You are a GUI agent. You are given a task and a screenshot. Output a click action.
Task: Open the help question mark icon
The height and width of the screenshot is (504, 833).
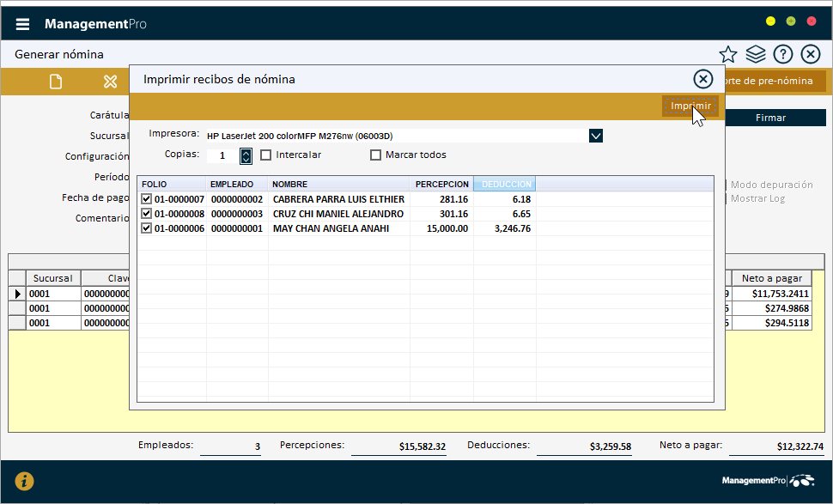pos(783,54)
